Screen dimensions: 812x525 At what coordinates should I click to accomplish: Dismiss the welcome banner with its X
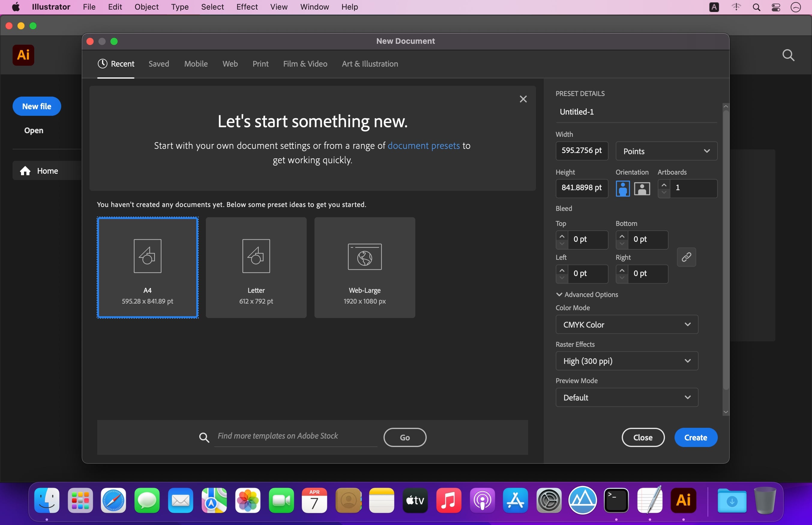pos(523,99)
